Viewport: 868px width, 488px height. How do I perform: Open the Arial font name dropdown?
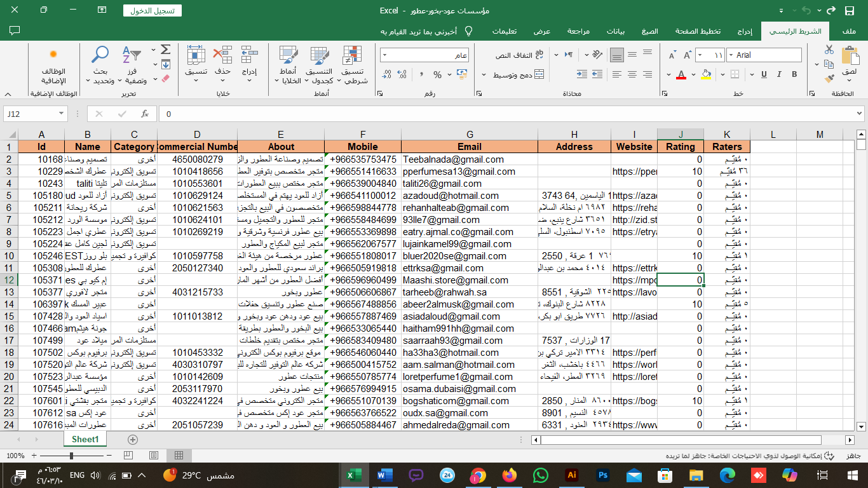730,55
